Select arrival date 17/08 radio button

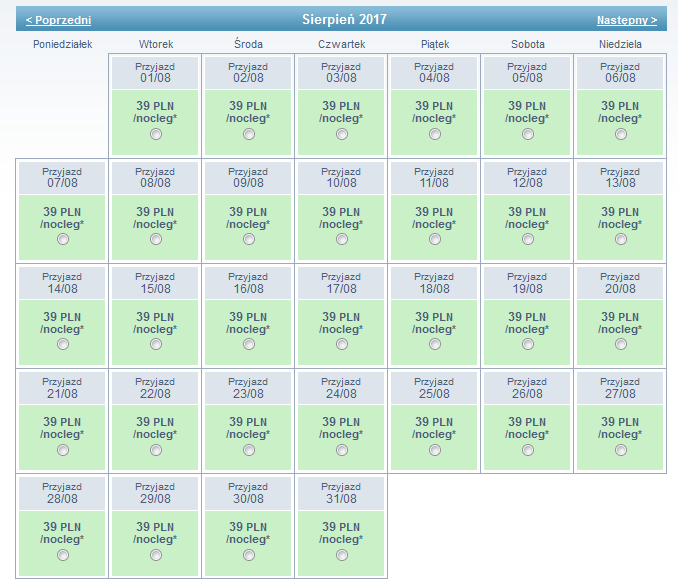pyautogui.click(x=342, y=344)
